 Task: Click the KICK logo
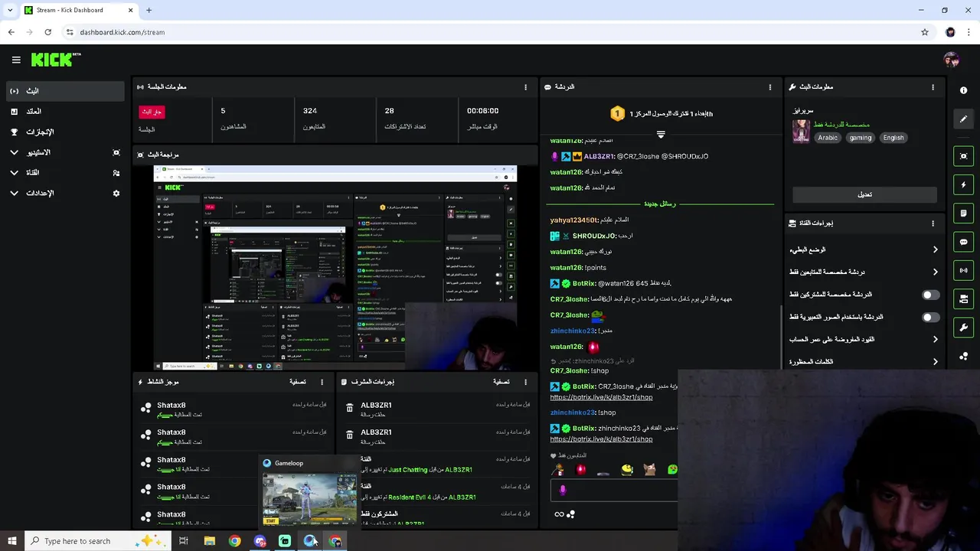click(55, 60)
